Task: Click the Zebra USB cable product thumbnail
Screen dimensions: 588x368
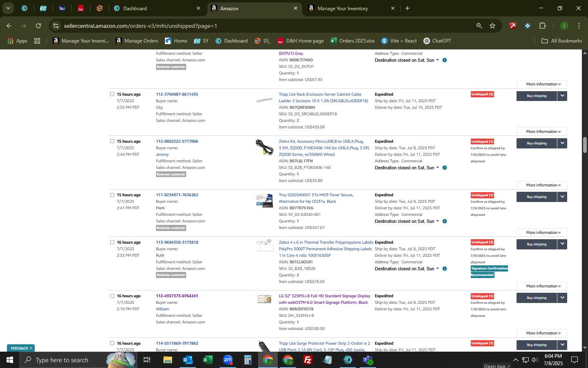Action: 264,147
